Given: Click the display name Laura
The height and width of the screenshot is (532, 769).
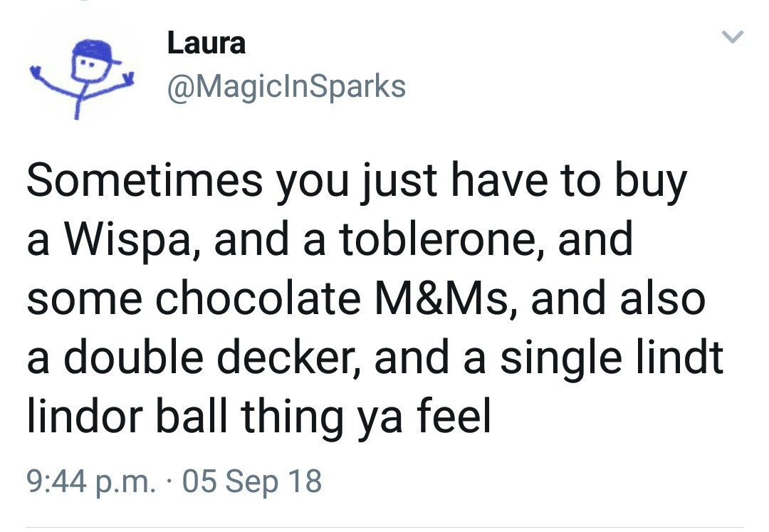Looking at the screenshot, I should pos(206,43).
